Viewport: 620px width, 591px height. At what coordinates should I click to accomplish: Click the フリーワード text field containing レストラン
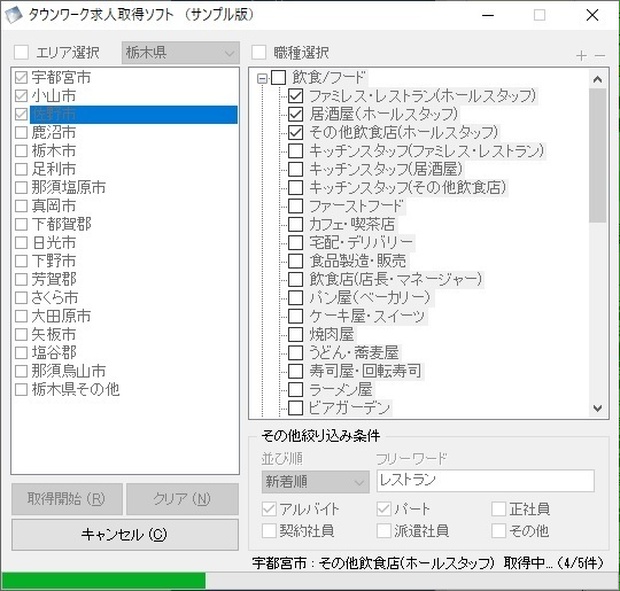tap(486, 480)
